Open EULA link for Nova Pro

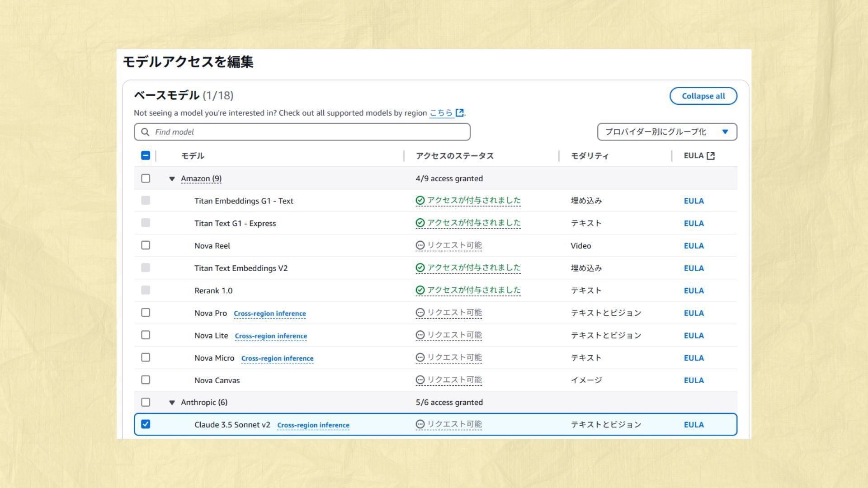pos(694,313)
